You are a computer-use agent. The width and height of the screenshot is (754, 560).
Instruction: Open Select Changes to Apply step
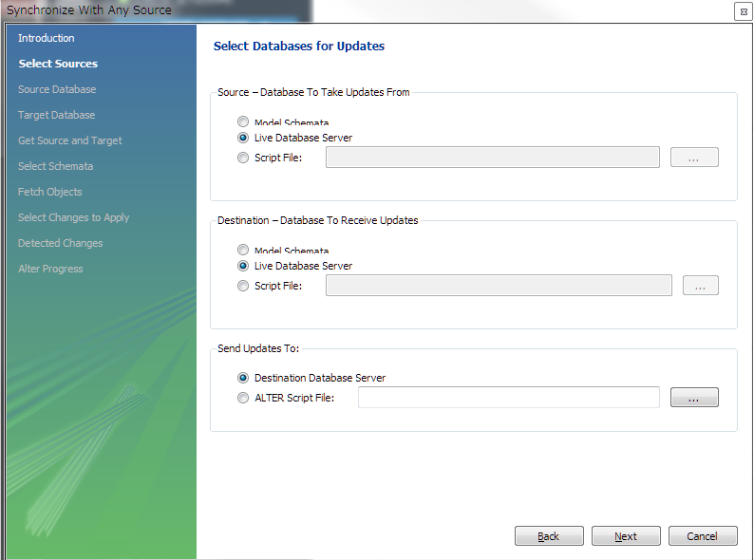pos(73,217)
